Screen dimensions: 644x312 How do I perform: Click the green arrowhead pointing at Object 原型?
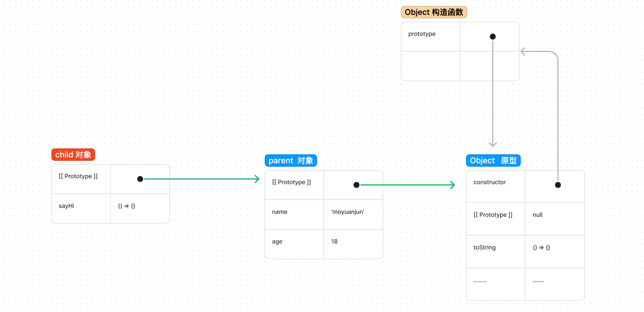tap(453, 185)
